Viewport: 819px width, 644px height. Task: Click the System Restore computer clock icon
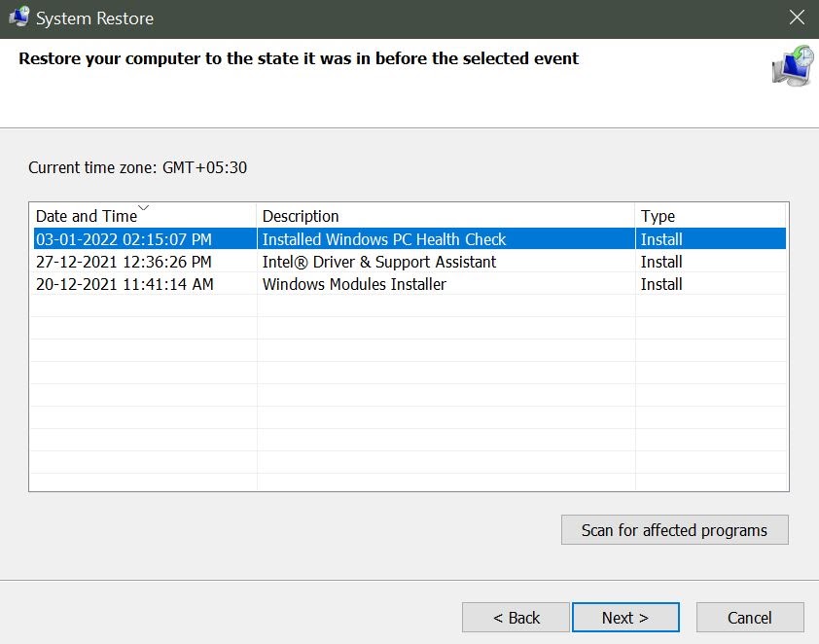[793, 66]
